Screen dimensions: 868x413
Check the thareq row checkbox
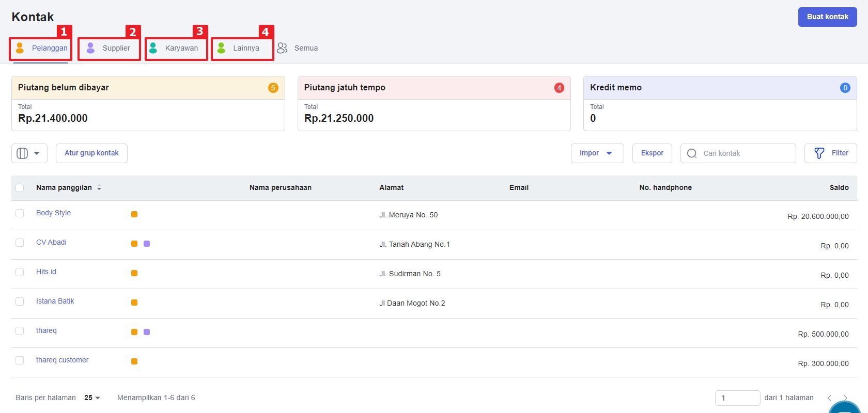tap(20, 331)
